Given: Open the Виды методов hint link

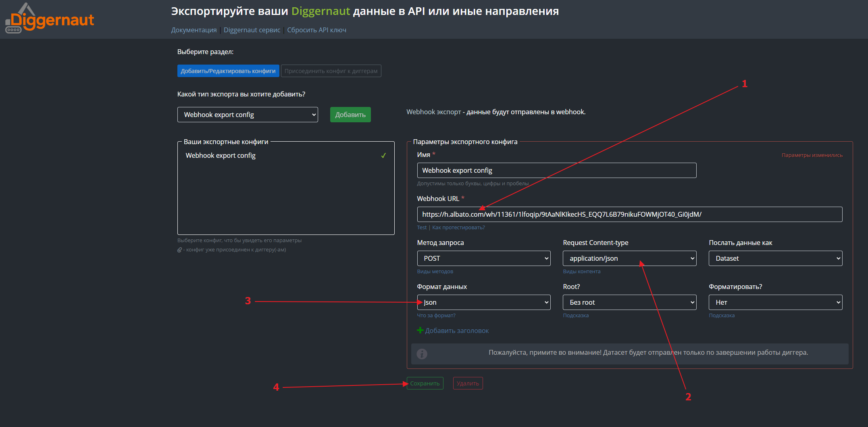Looking at the screenshot, I should click(435, 272).
